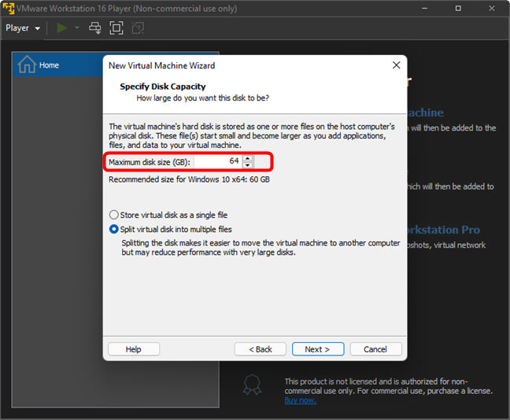Cancel the wizard
Screen dimensions: 510x420
(375, 349)
